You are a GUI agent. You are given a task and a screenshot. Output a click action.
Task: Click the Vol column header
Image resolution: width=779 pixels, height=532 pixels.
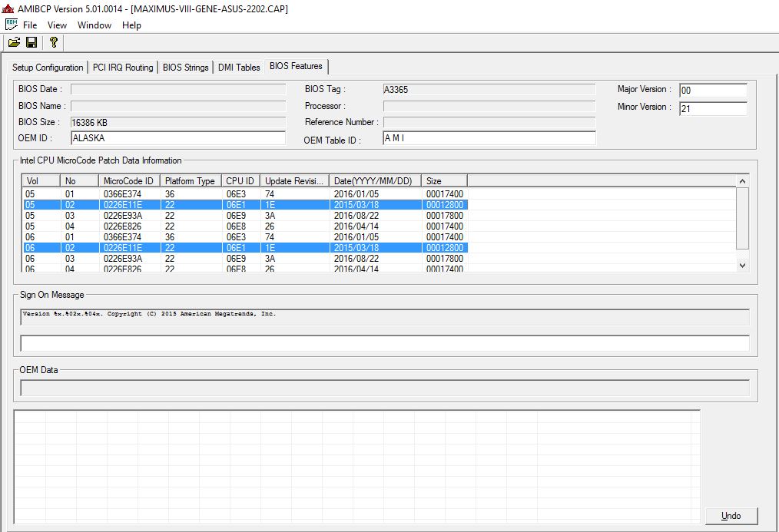[41, 180]
